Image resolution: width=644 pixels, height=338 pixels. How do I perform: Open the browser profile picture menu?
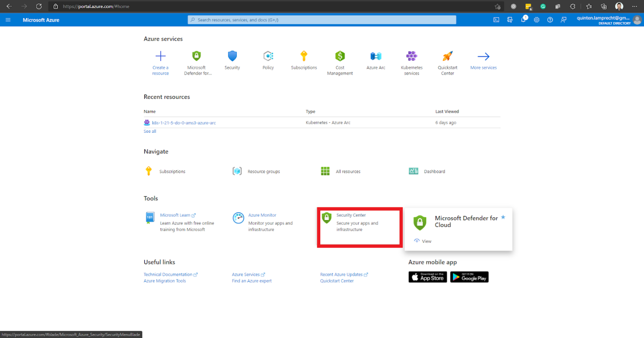click(619, 6)
